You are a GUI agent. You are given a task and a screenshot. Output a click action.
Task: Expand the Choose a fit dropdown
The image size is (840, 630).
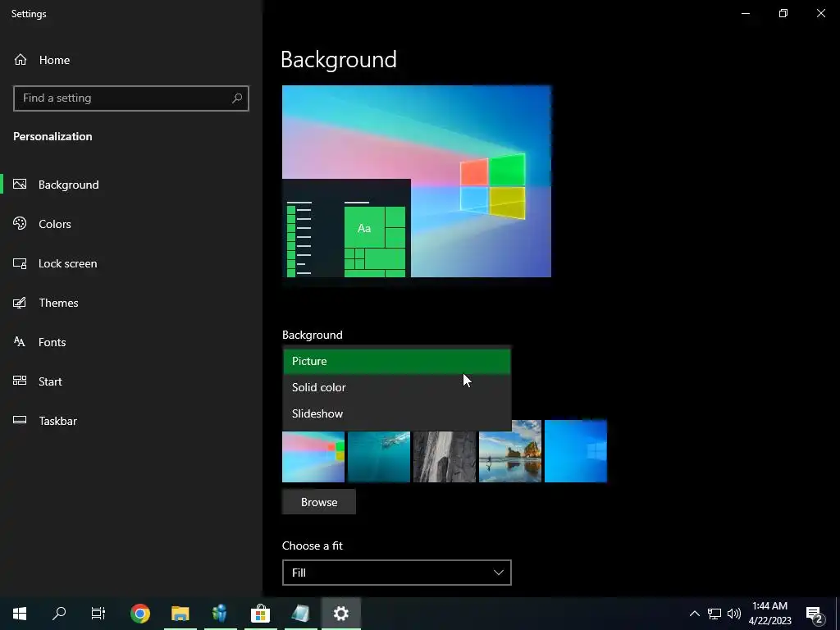(397, 573)
